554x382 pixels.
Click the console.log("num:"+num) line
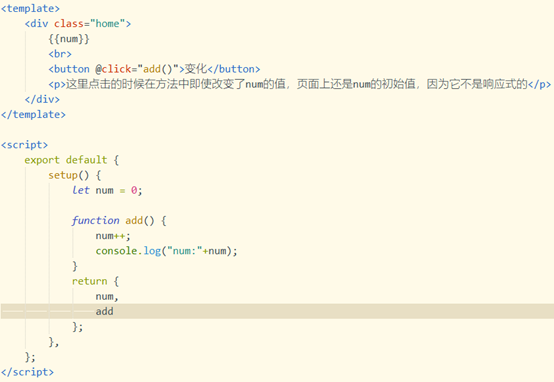pos(166,251)
